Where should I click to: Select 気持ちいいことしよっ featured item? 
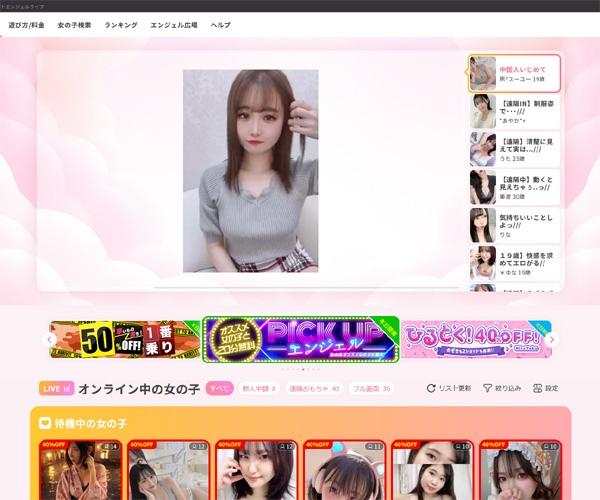514,225
